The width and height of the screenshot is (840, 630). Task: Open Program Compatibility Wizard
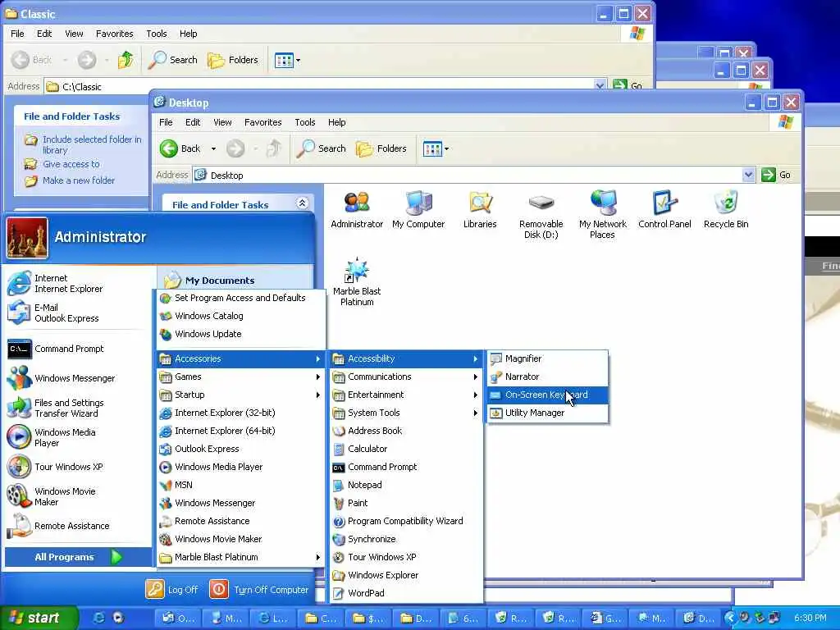point(405,521)
